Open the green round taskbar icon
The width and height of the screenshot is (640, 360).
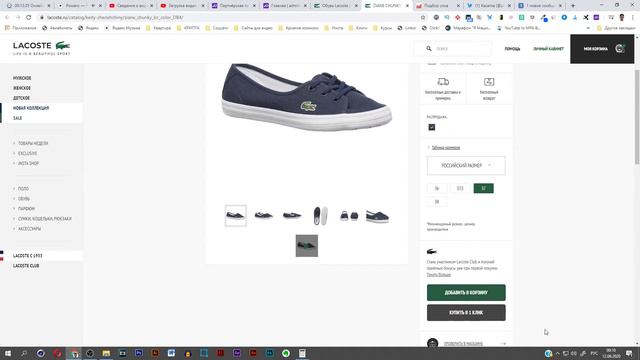click(x=286, y=353)
